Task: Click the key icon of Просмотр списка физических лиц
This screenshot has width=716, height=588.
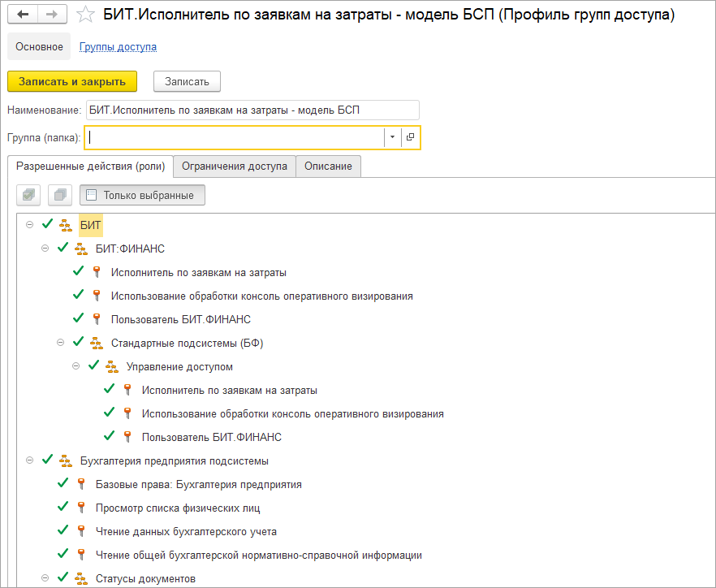Action: tap(81, 508)
